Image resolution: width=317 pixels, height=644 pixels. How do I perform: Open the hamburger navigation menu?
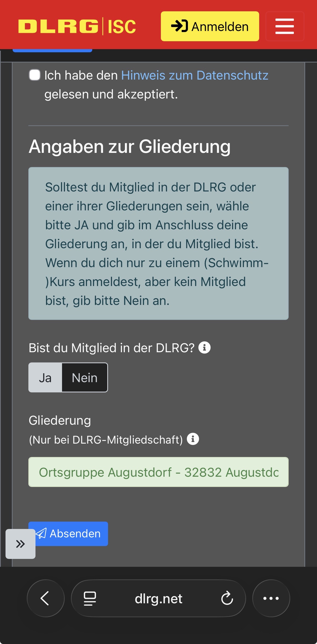(285, 26)
